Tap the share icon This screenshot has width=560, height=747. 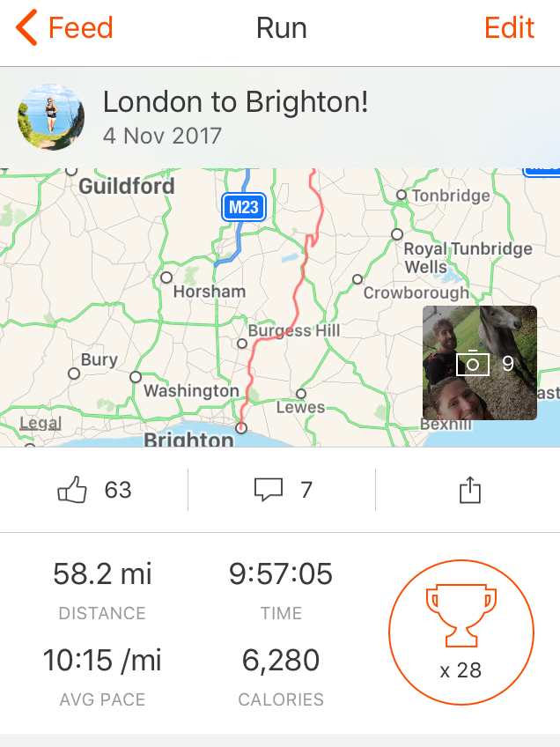pos(470,490)
